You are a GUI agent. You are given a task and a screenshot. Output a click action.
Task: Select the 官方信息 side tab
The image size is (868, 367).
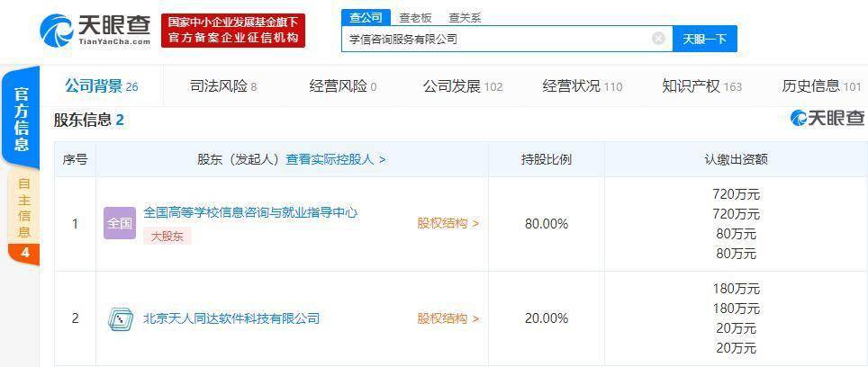coord(21,118)
